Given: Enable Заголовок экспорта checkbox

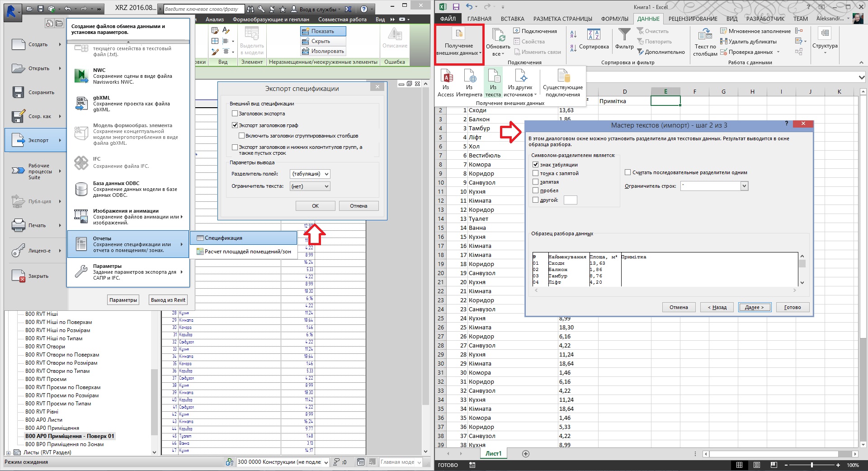Looking at the screenshot, I should point(235,114).
